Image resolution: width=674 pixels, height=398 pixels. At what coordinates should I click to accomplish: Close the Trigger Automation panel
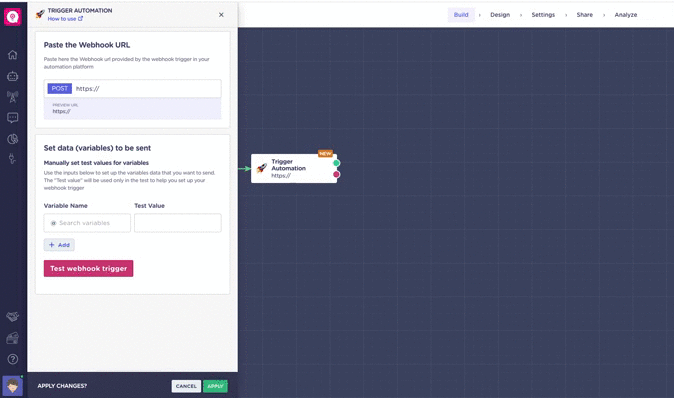point(221,15)
